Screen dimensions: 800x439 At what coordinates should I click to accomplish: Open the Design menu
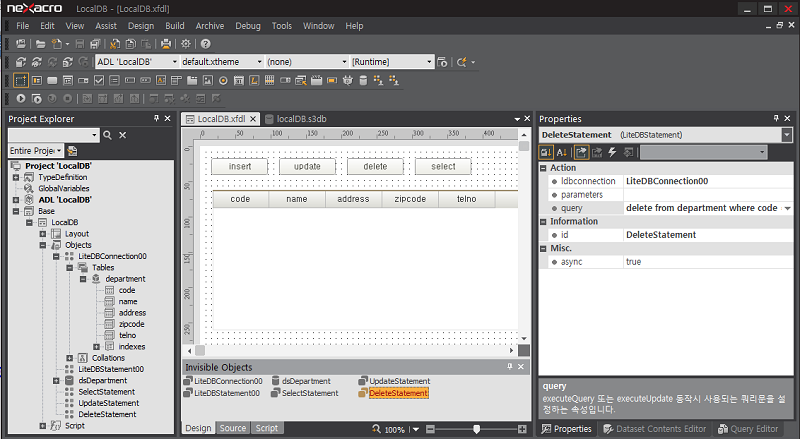tap(141, 26)
